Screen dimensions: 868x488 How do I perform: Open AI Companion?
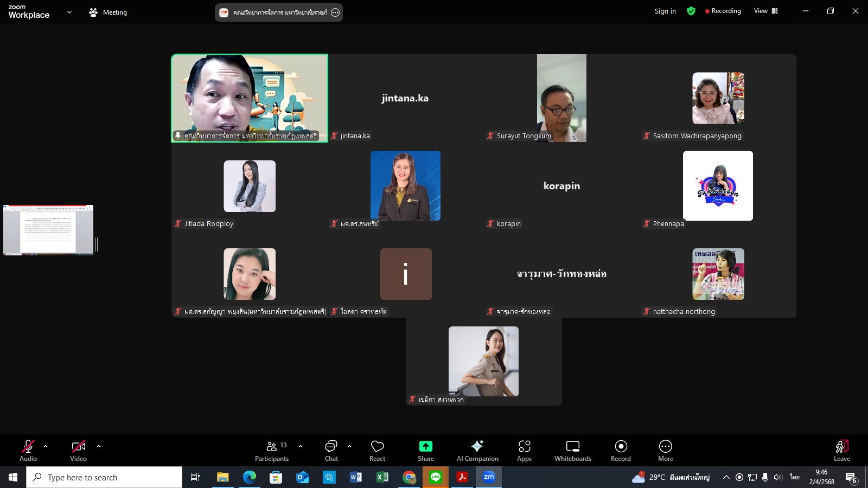point(477,450)
